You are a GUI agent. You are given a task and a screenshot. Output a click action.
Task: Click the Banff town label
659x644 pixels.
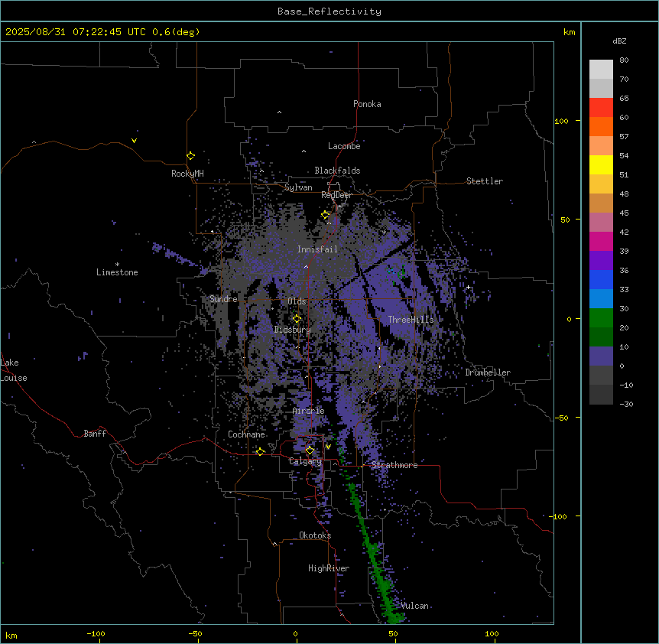(95, 434)
